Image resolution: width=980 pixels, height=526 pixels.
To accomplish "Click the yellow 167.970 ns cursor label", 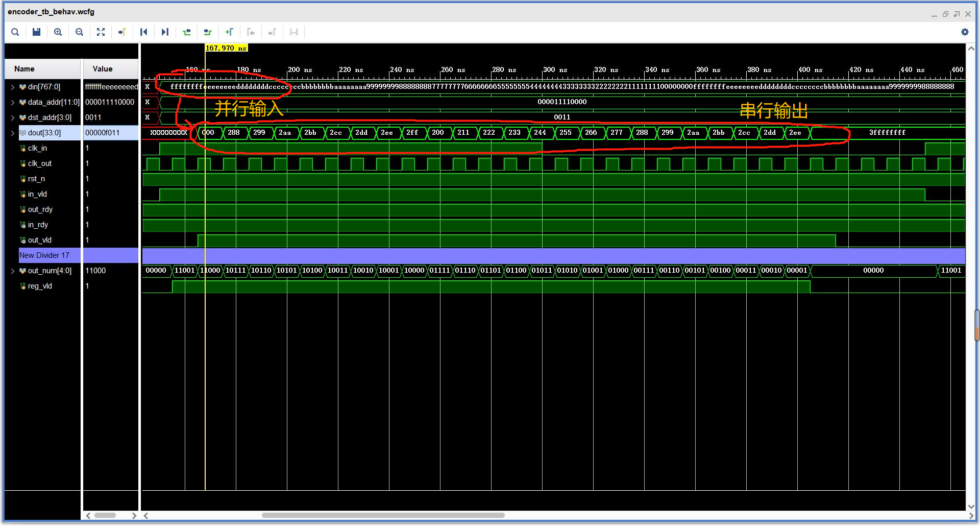I will point(226,48).
